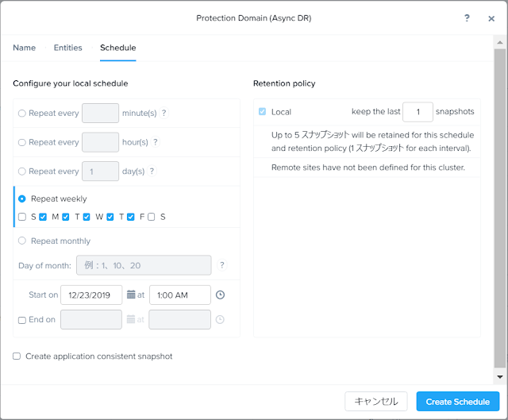The width and height of the screenshot is (508, 420).
Task: Click 'Configure your local schedule' heading
Action: [x=71, y=83]
